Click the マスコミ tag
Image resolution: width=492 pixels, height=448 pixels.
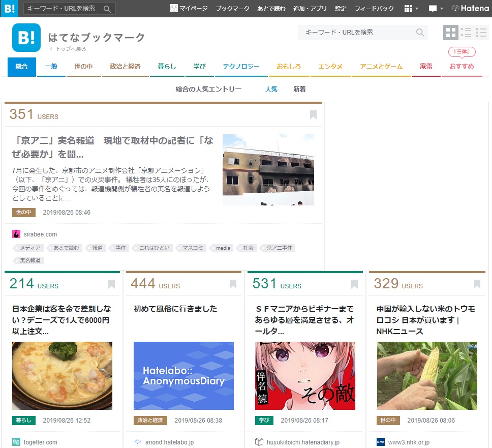(x=191, y=248)
